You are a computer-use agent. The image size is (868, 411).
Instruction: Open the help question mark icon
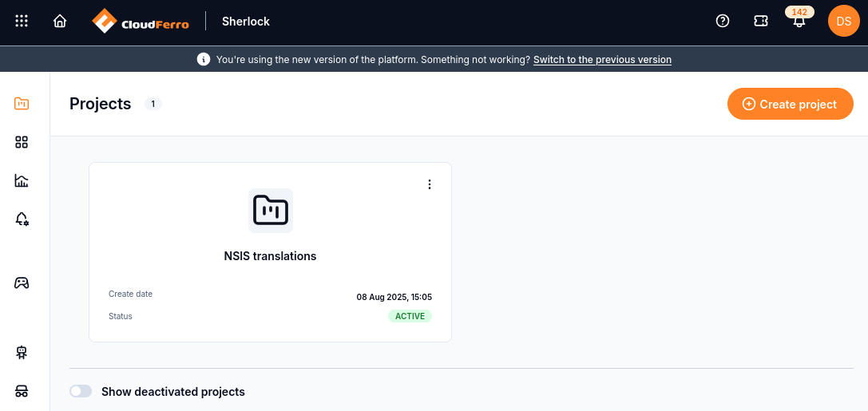[x=723, y=21]
